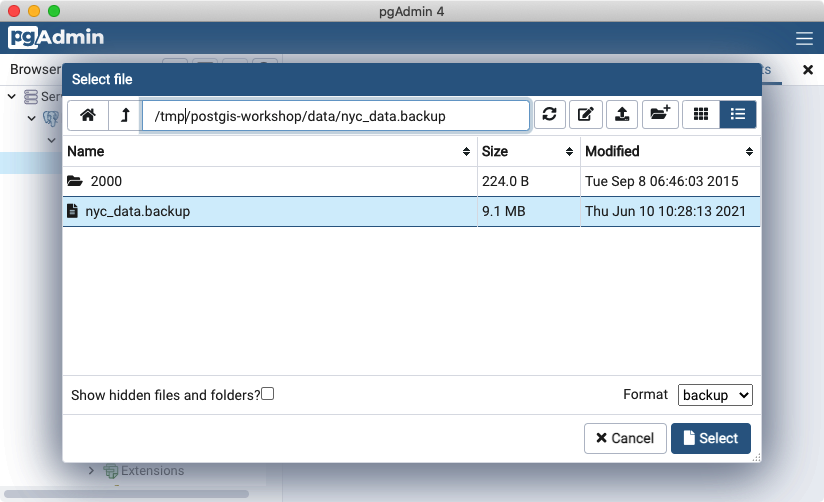The height and width of the screenshot is (502, 824).
Task: Refresh the file list
Action: (549, 115)
